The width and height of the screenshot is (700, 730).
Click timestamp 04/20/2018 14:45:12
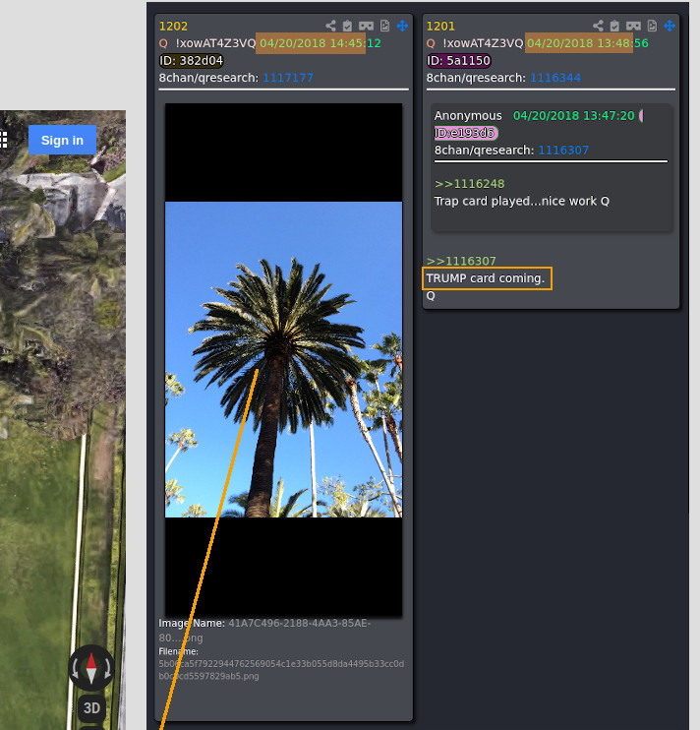[x=320, y=43]
